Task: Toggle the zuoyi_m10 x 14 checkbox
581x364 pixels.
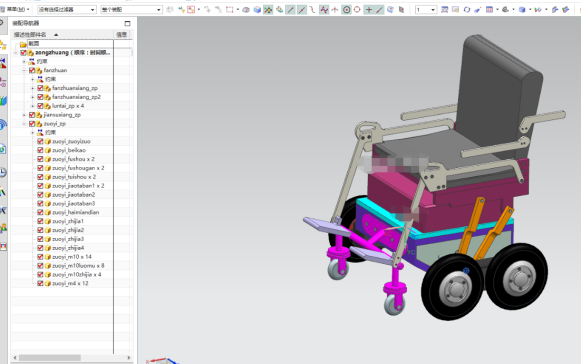Action: [40, 257]
